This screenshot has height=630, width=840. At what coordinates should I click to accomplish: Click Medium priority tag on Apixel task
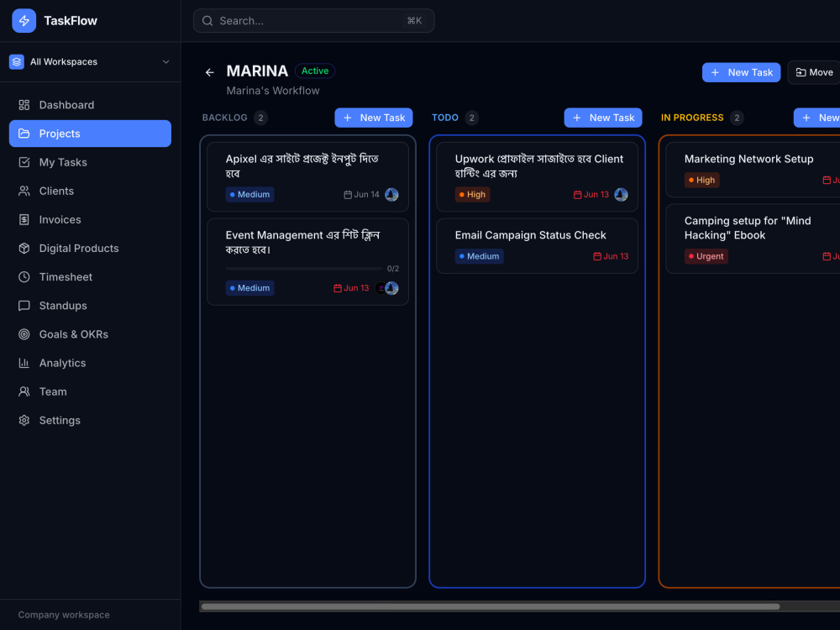pyautogui.click(x=249, y=195)
